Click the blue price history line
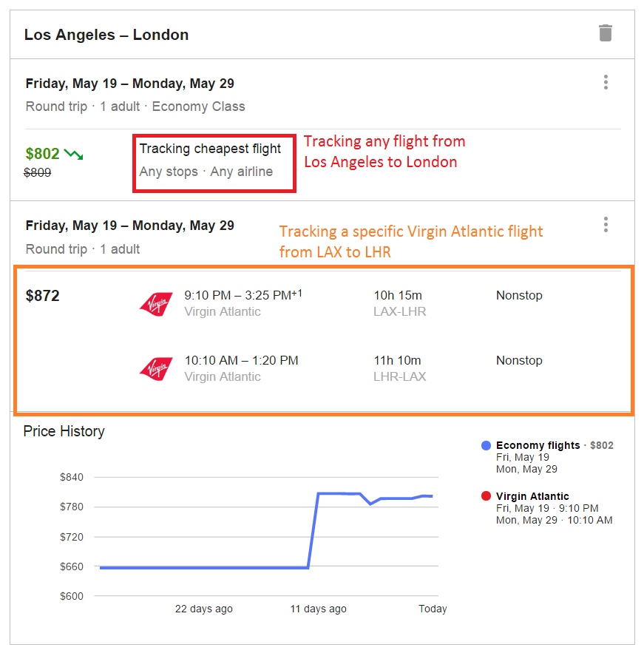This screenshot has width=644, height=653. (204, 568)
